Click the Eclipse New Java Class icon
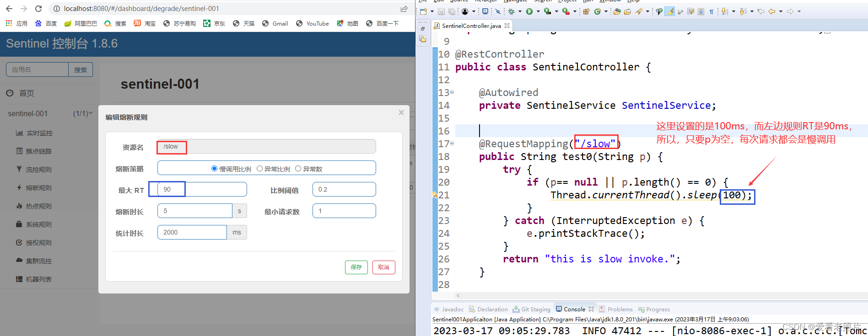868x336 pixels. click(598, 11)
